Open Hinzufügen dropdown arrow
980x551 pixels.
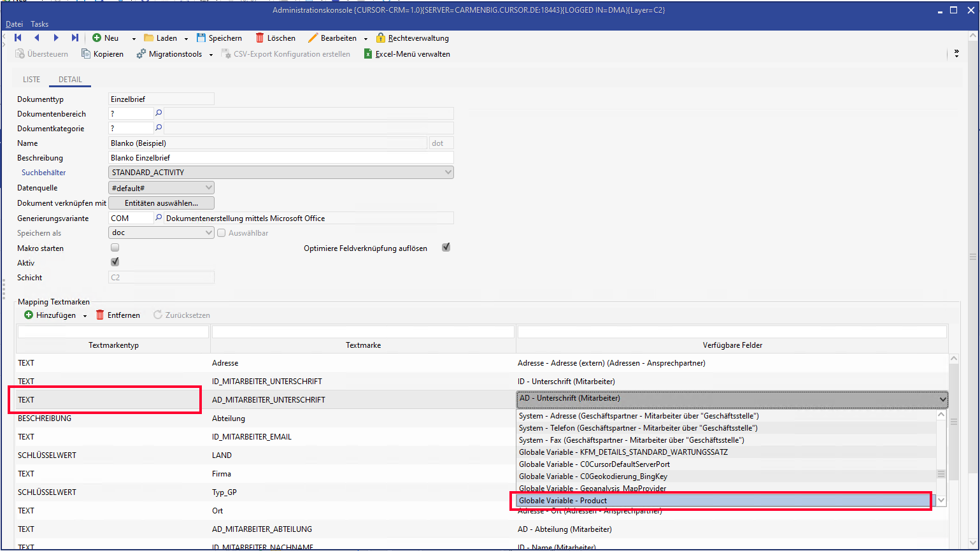coord(85,316)
